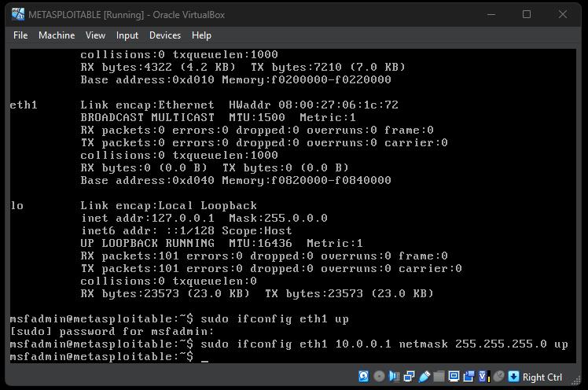Open the Machine menu
The width and height of the screenshot is (588, 390).
[x=57, y=35]
